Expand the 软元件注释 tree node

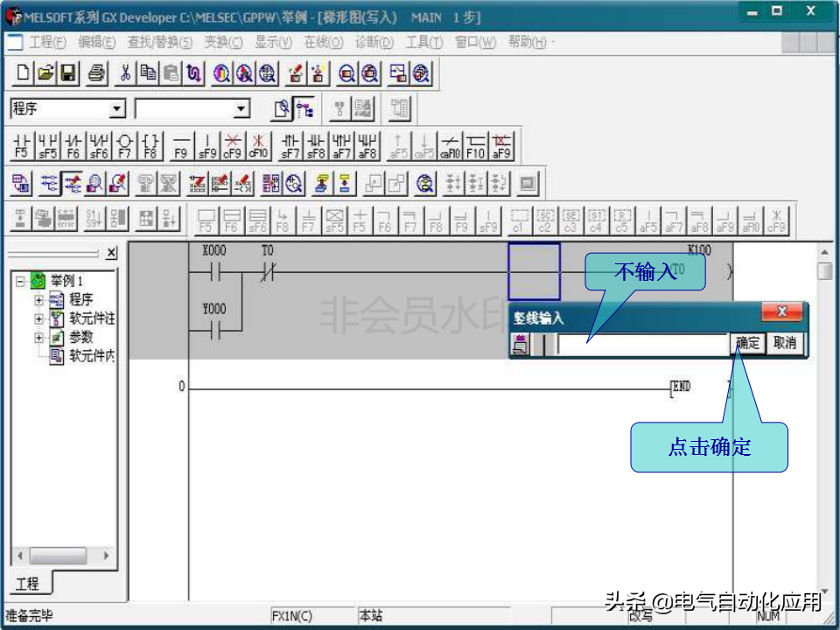click(38, 318)
